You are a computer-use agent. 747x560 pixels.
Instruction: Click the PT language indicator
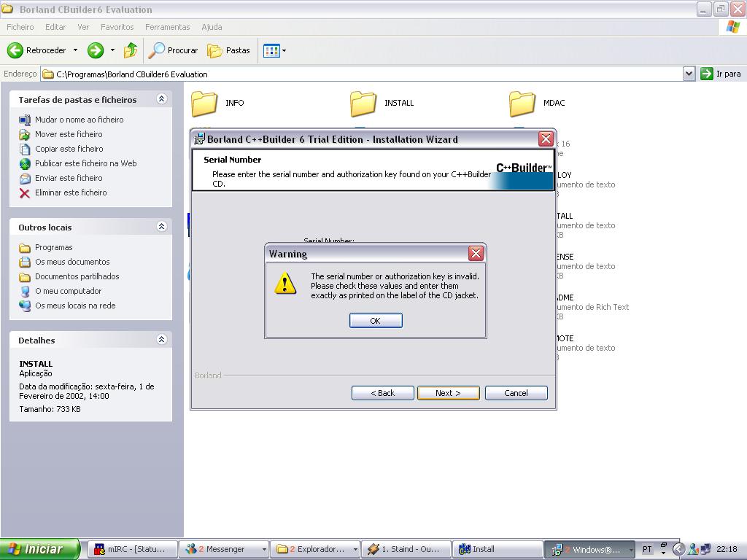click(647, 550)
